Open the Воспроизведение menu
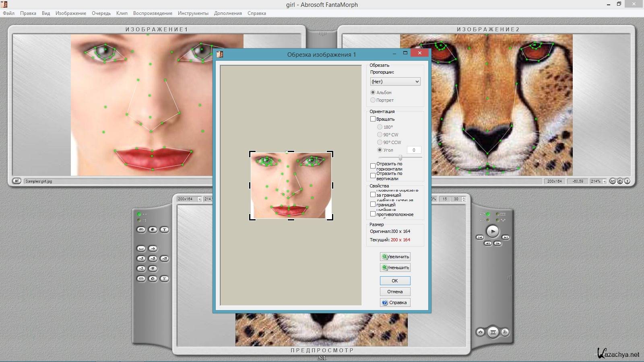 click(x=153, y=13)
